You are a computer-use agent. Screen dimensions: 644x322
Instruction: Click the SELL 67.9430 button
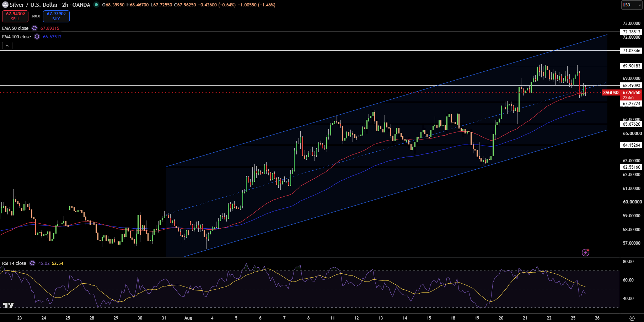pos(15,16)
